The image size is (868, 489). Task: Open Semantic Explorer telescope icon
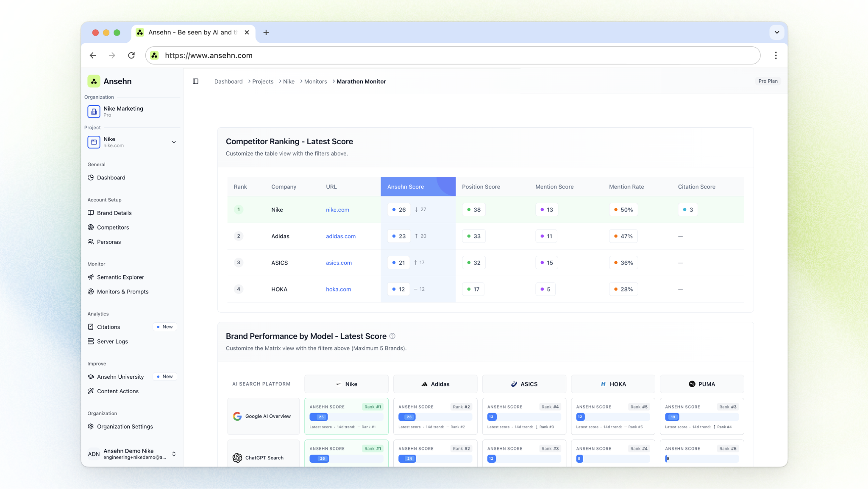pos(91,277)
